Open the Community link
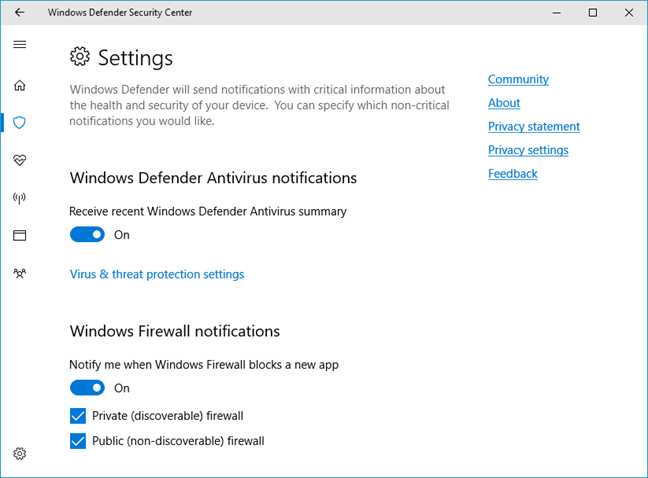Viewport: 648px width, 478px height. [518, 79]
